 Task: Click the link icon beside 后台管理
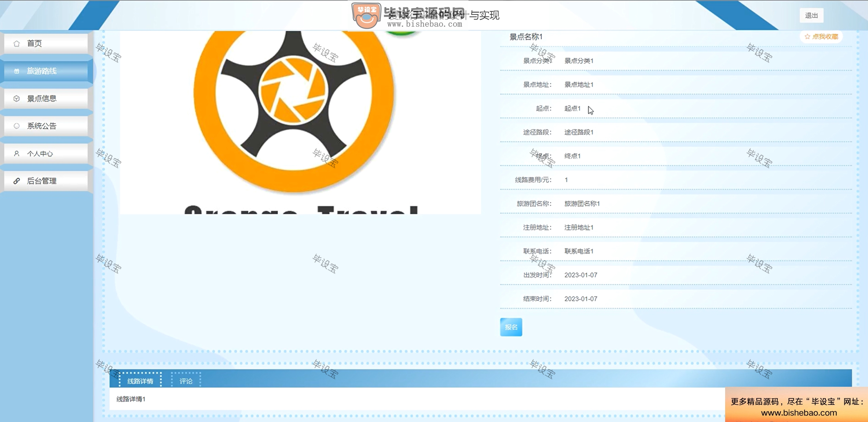17,181
